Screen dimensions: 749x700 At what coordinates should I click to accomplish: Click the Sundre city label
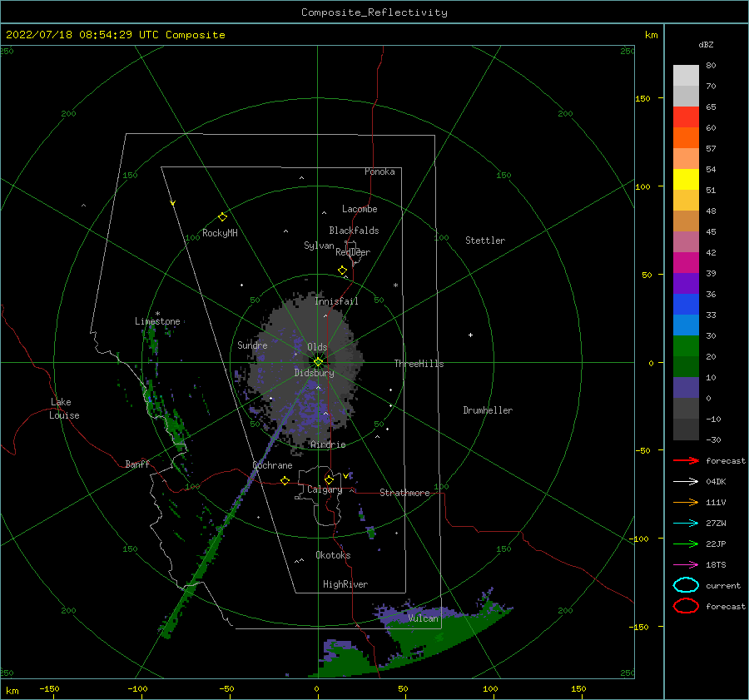pyautogui.click(x=252, y=345)
